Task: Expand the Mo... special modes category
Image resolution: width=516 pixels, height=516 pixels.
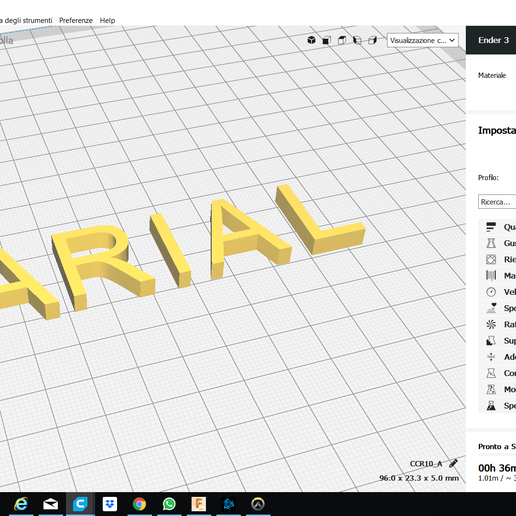Action: click(x=498, y=389)
